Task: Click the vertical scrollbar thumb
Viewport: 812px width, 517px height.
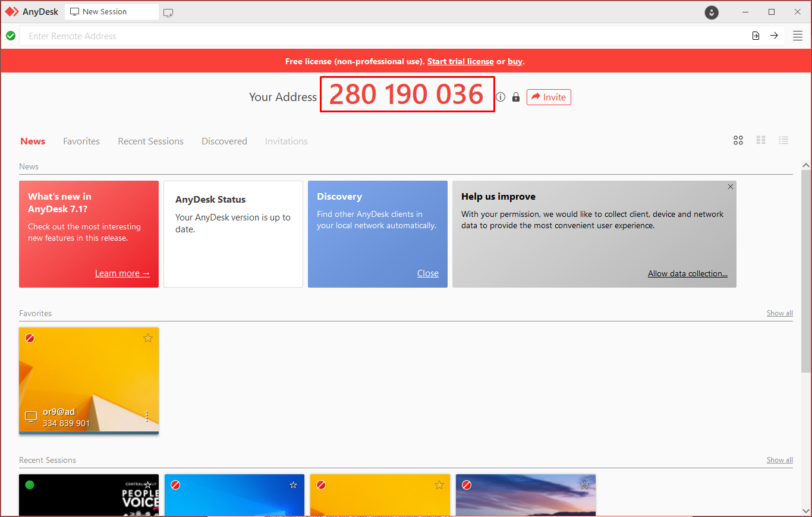Action: [806, 271]
